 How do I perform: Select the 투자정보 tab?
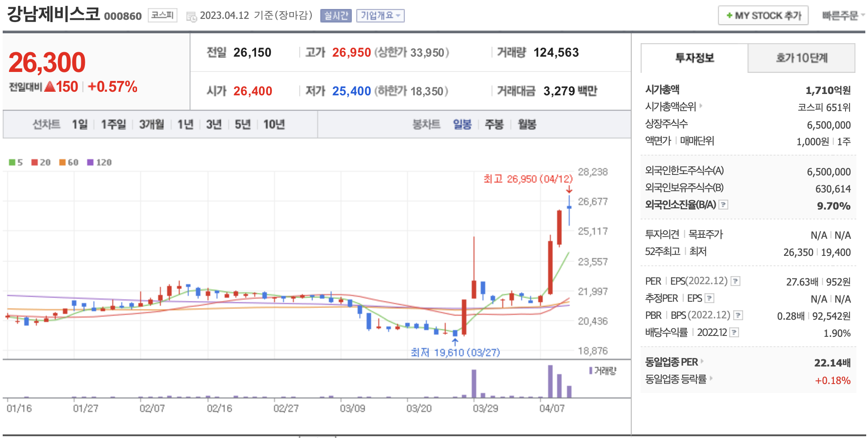(x=694, y=58)
